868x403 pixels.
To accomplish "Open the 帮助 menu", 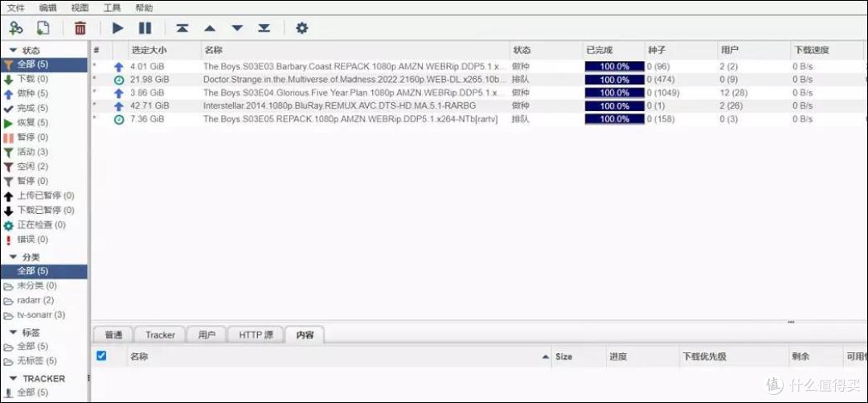I will [x=144, y=8].
